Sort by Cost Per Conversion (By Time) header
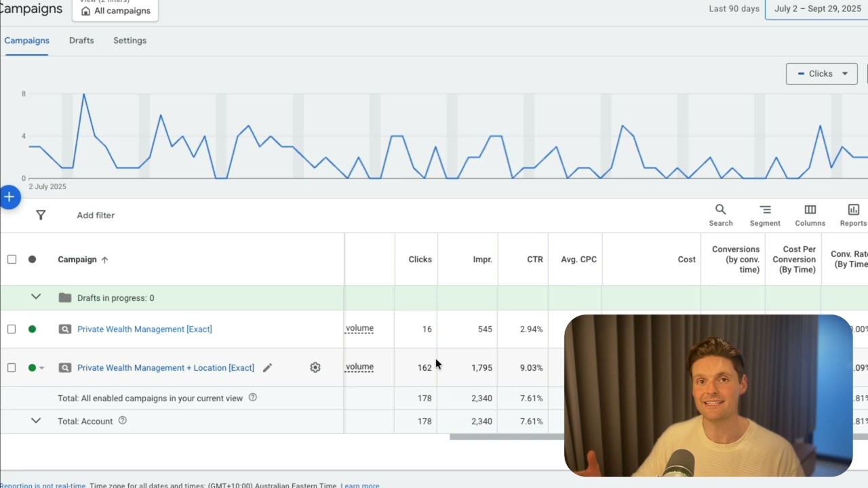The height and width of the screenshot is (488, 868). [x=794, y=260]
